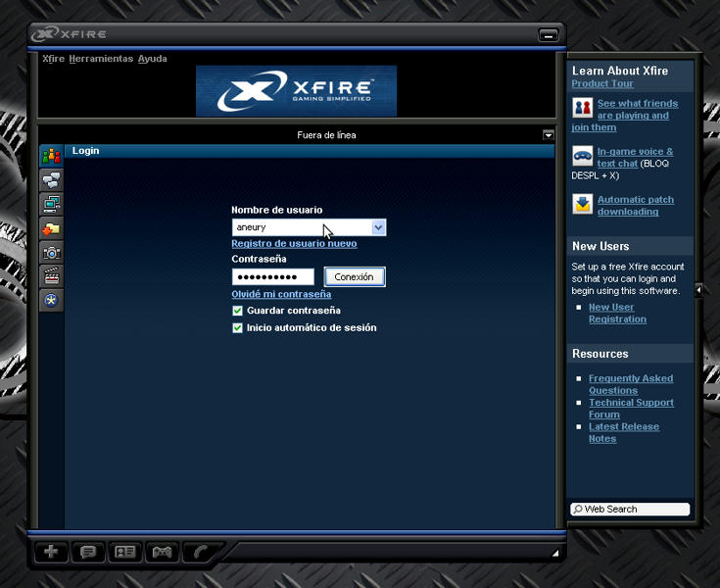Click the profile card icon in bottom bar
The width and height of the screenshot is (720, 588).
point(125,551)
